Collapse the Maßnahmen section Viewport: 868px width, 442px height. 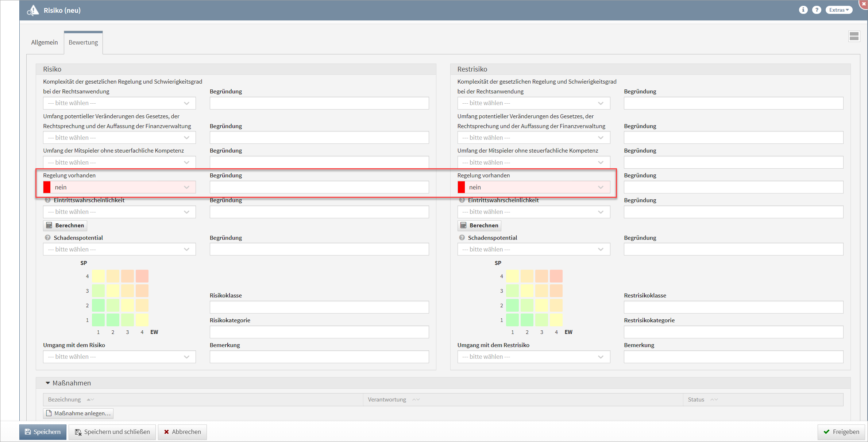click(x=48, y=383)
